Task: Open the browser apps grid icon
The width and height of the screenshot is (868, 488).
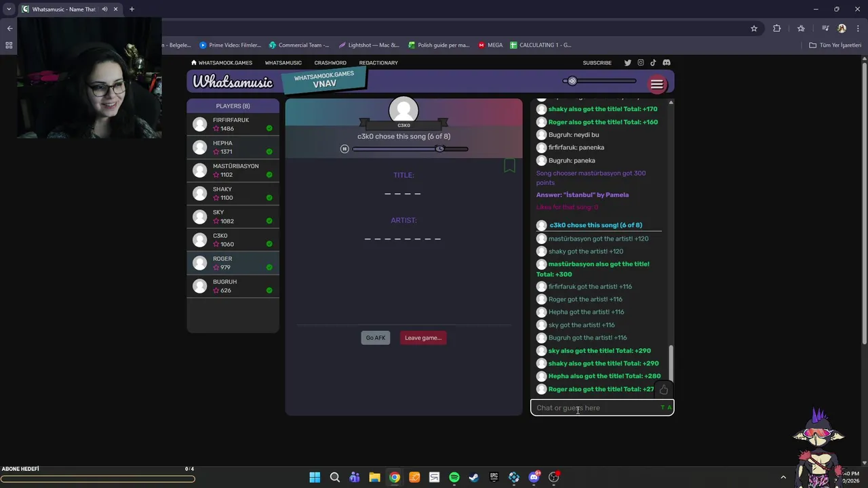Action: point(9,45)
